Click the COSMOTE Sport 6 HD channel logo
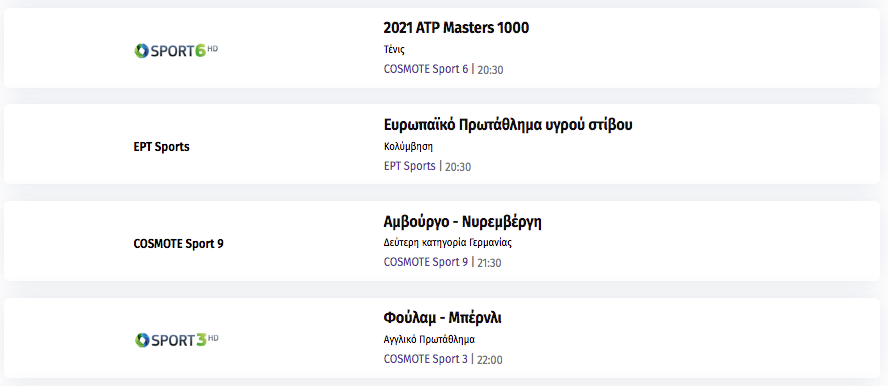888x386 pixels. 176,51
